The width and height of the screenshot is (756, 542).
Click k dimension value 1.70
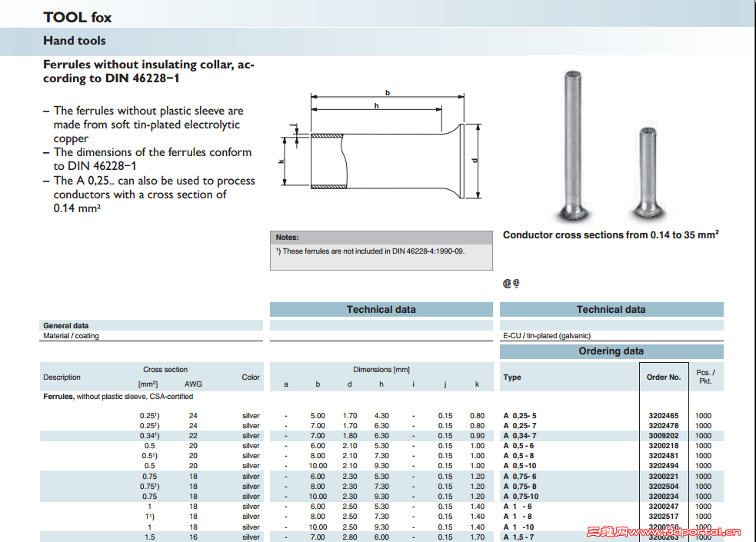click(478, 537)
